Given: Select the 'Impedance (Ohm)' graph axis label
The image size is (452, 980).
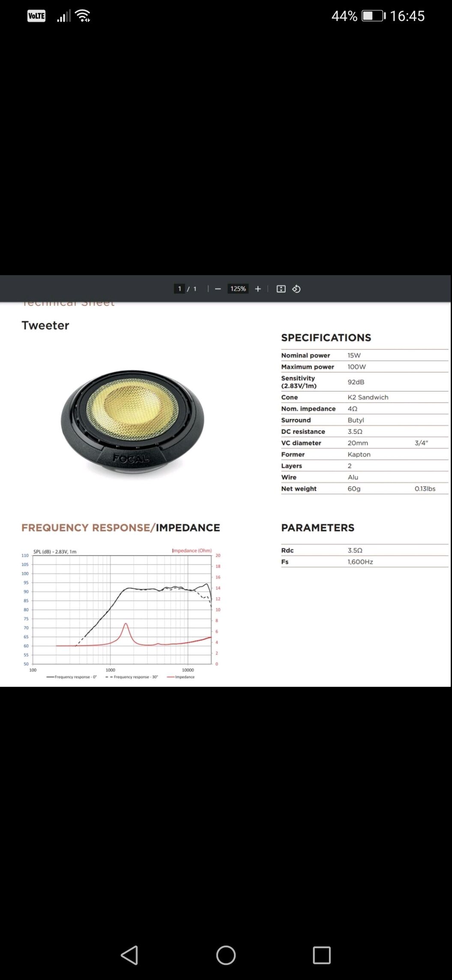Looking at the screenshot, I should (192, 550).
